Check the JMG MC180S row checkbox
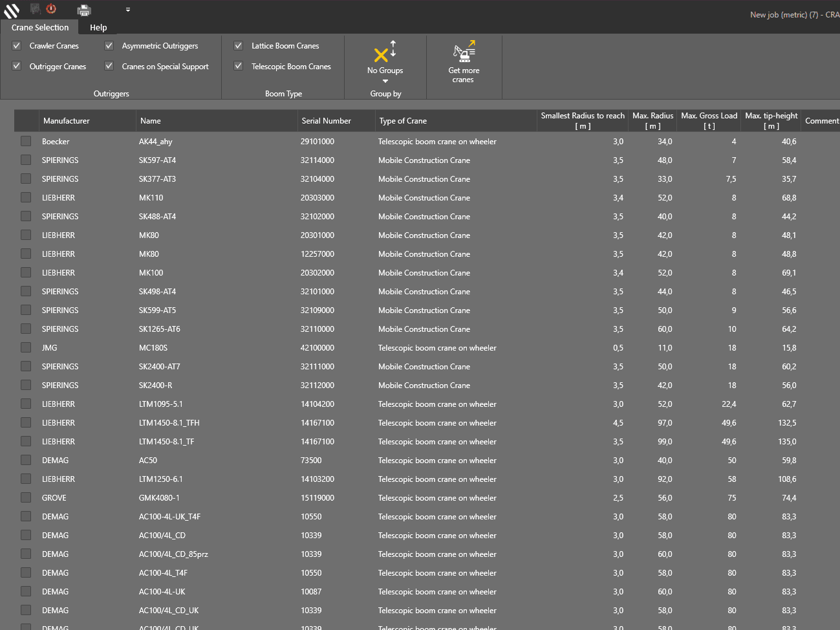 tap(26, 347)
